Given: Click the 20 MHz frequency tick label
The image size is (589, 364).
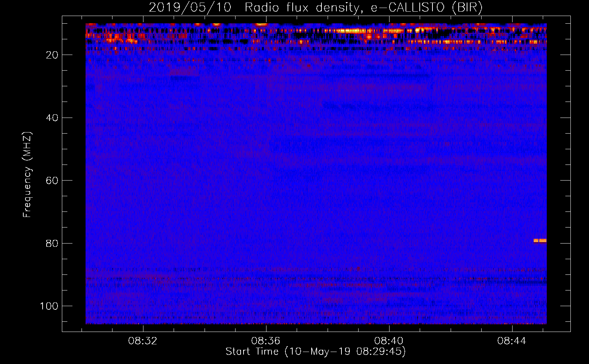Looking at the screenshot, I should tap(52, 55).
